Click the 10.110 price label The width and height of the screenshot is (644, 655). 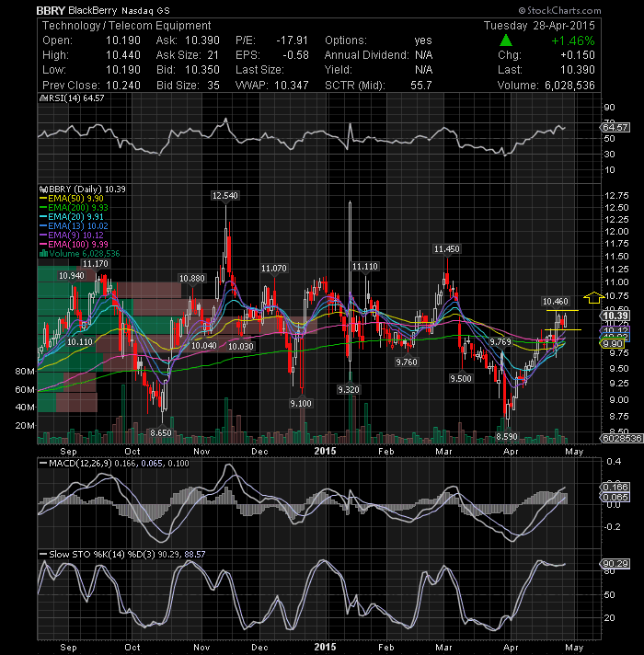click(x=80, y=341)
